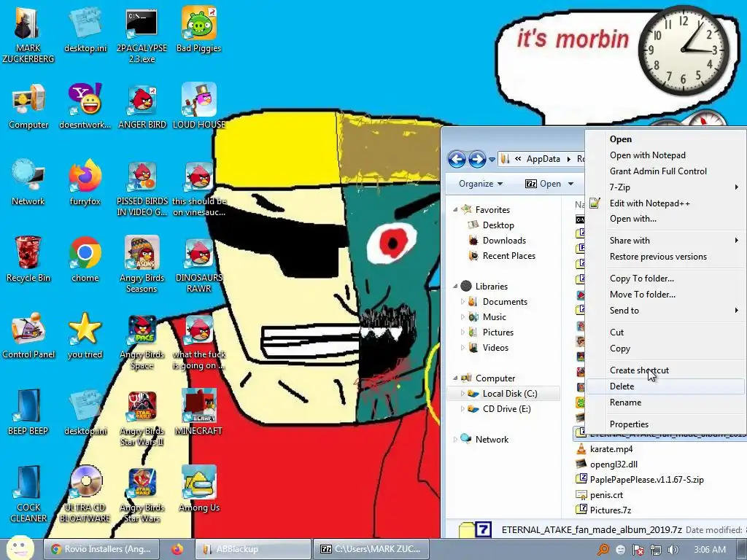Select the Pictures.7z file

point(611,510)
